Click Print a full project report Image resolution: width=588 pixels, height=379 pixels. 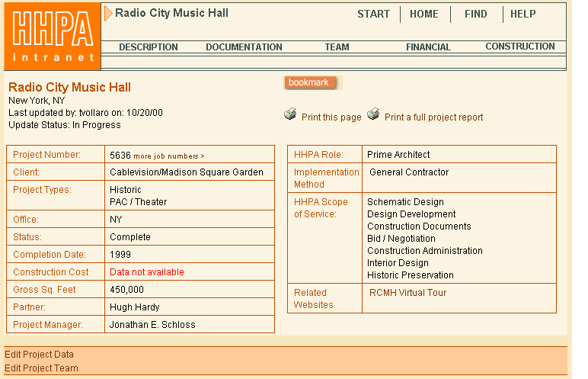coord(433,117)
